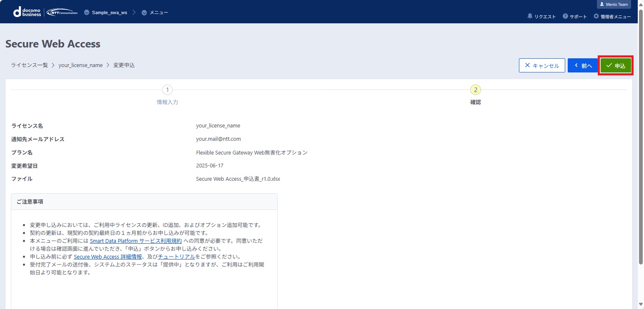Open the チュートリアル link

point(176,257)
